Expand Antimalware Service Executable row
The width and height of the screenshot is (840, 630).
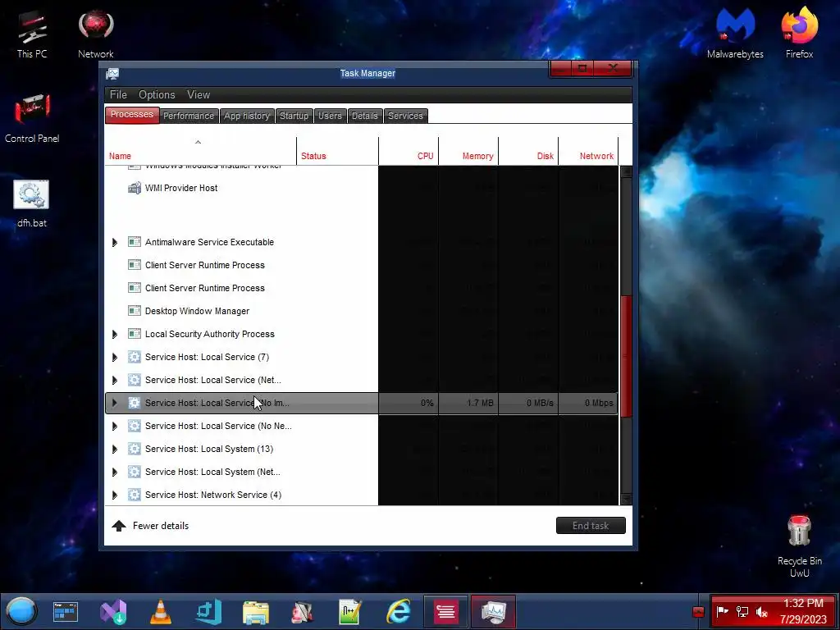click(x=115, y=242)
